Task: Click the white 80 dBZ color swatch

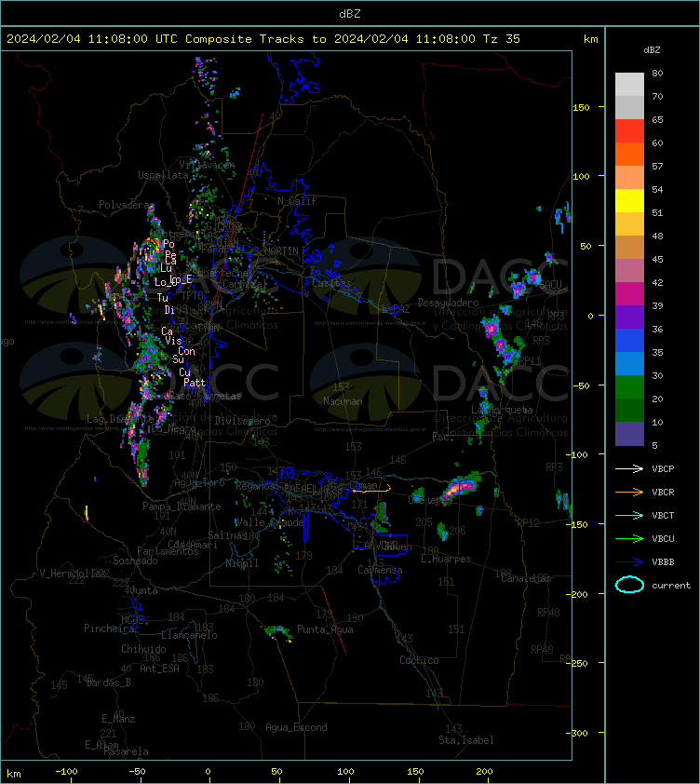Action: (629, 84)
